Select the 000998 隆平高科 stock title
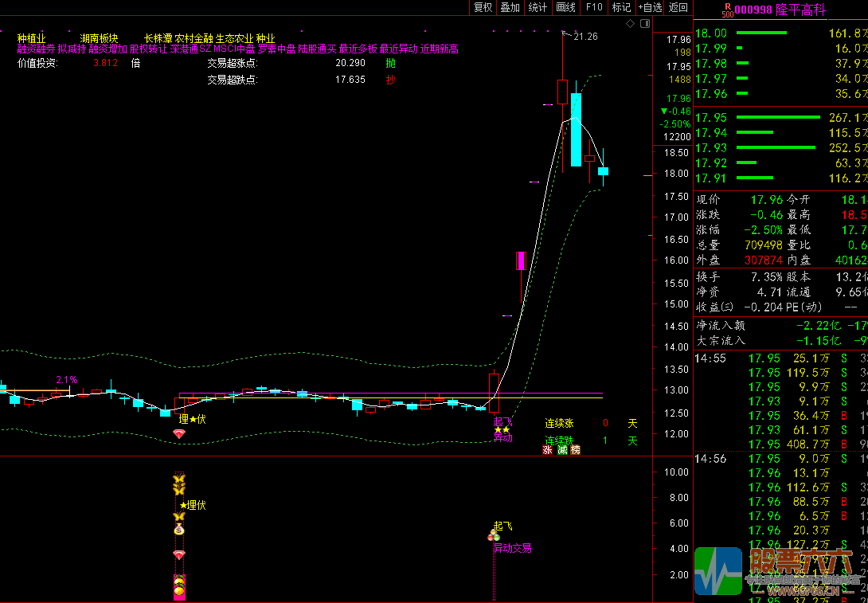 779,10
